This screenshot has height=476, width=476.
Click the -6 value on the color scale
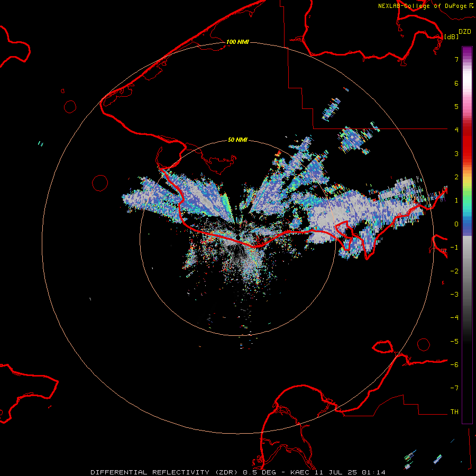[x=454, y=365]
